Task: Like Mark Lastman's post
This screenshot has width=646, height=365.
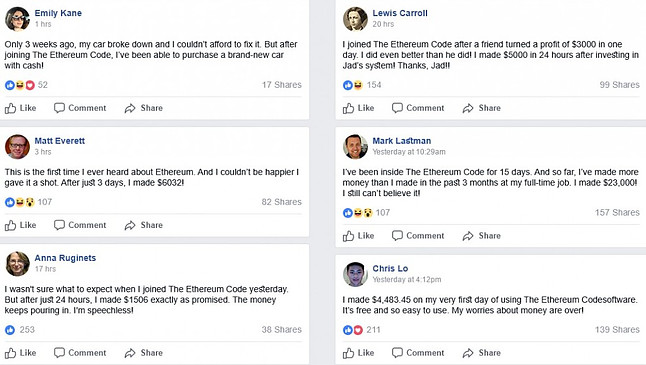Action: click(x=358, y=236)
